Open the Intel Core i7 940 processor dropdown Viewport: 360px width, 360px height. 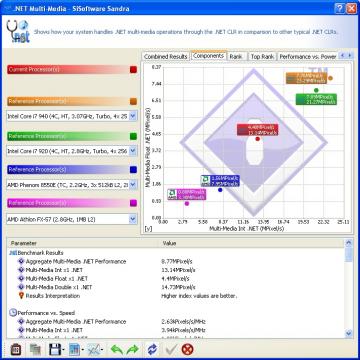click(x=133, y=116)
